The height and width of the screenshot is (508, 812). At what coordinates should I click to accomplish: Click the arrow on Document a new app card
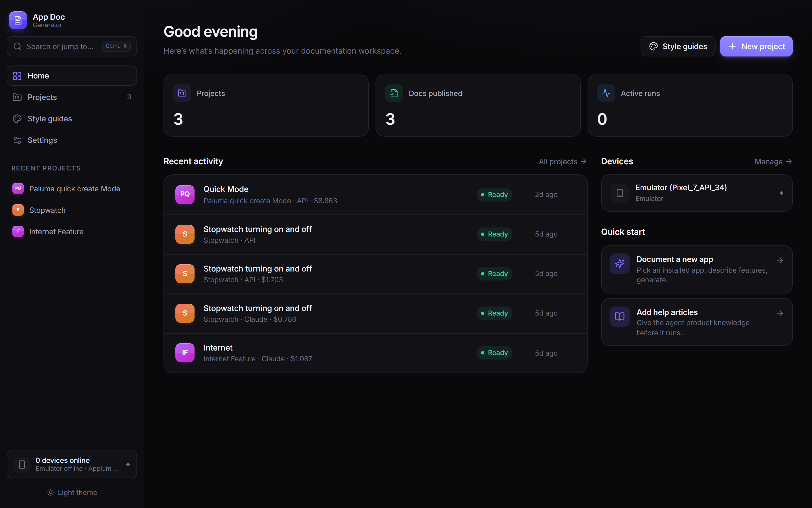[780, 260]
